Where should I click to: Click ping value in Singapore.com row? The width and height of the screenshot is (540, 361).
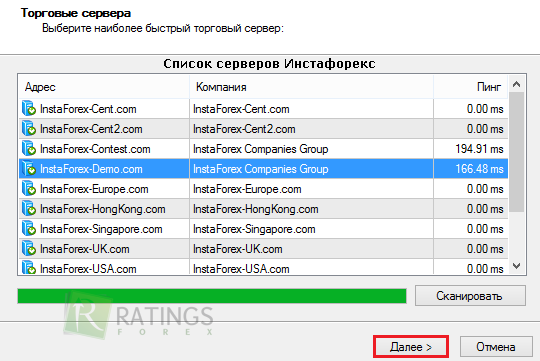485,229
